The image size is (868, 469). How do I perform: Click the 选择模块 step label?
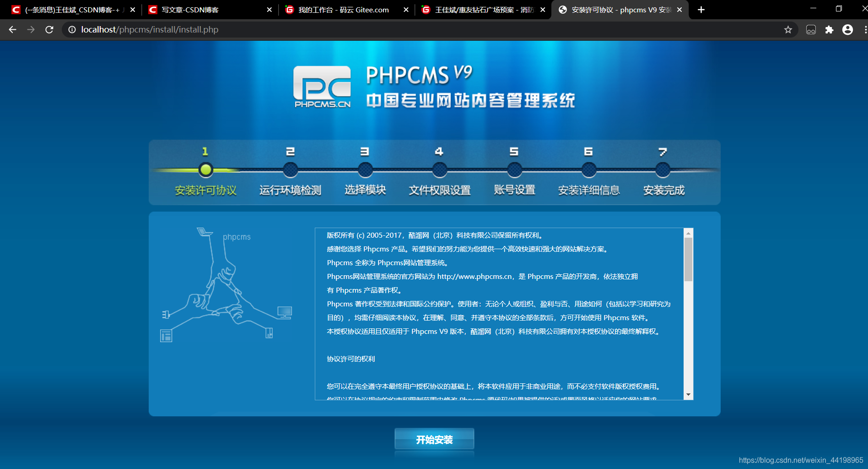coord(365,190)
